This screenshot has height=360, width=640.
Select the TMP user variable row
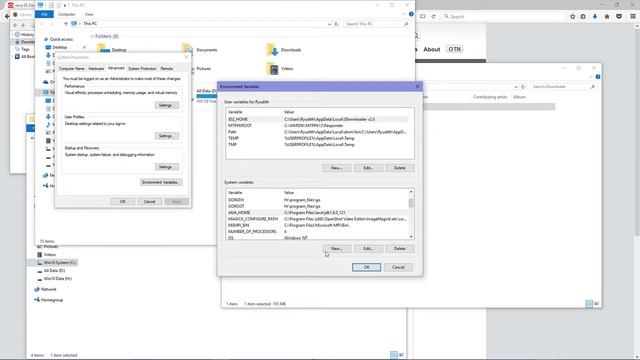point(317,144)
